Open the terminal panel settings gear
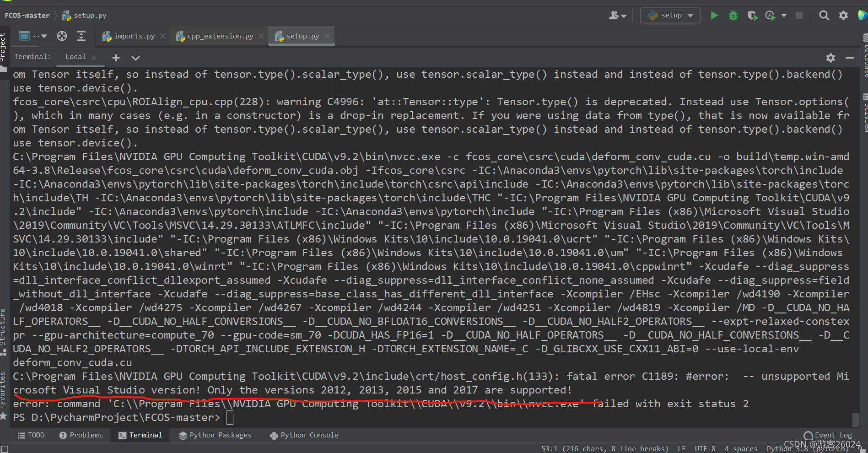 [830, 58]
